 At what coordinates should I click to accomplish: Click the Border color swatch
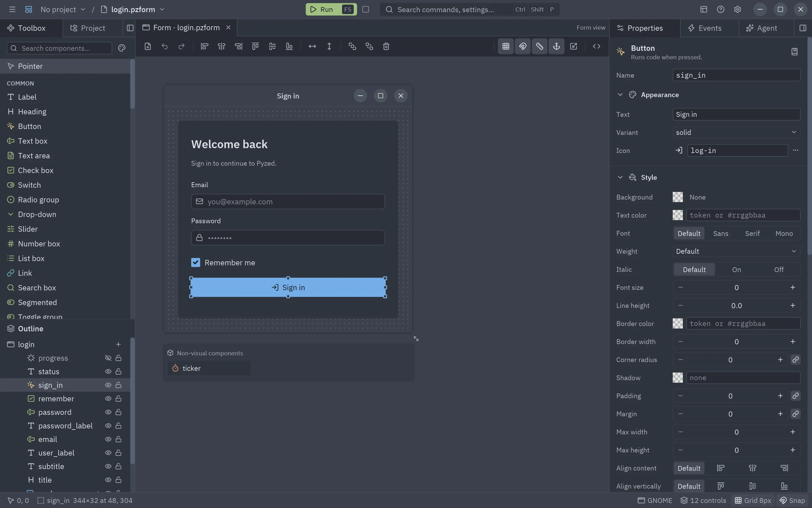click(x=678, y=323)
